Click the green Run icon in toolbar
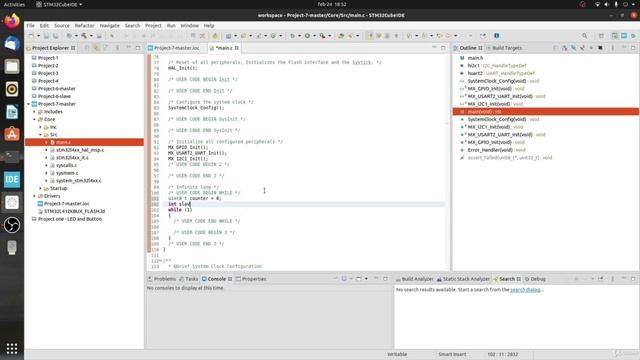 [307, 36]
